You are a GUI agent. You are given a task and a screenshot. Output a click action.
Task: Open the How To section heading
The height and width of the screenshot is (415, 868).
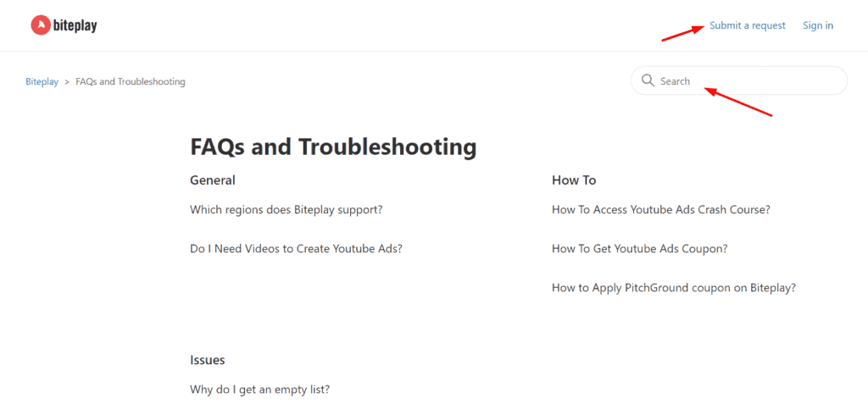[x=574, y=180]
